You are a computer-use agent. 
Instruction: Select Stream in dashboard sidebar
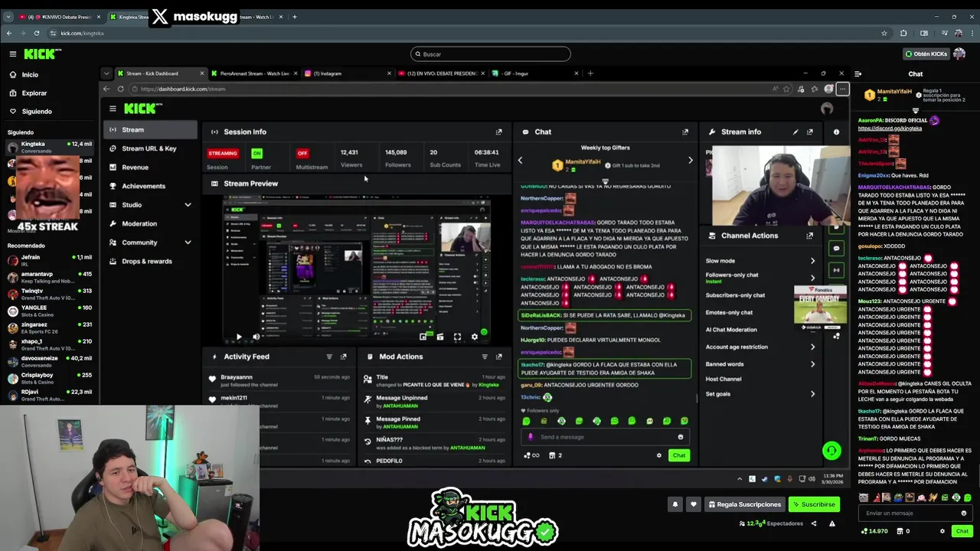point(151,130)
